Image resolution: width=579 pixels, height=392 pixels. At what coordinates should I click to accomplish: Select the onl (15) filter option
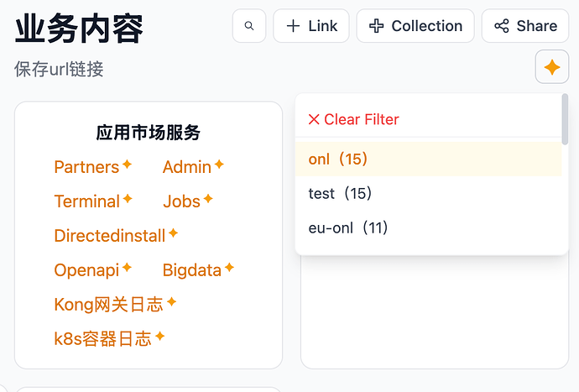coord(339,159)
